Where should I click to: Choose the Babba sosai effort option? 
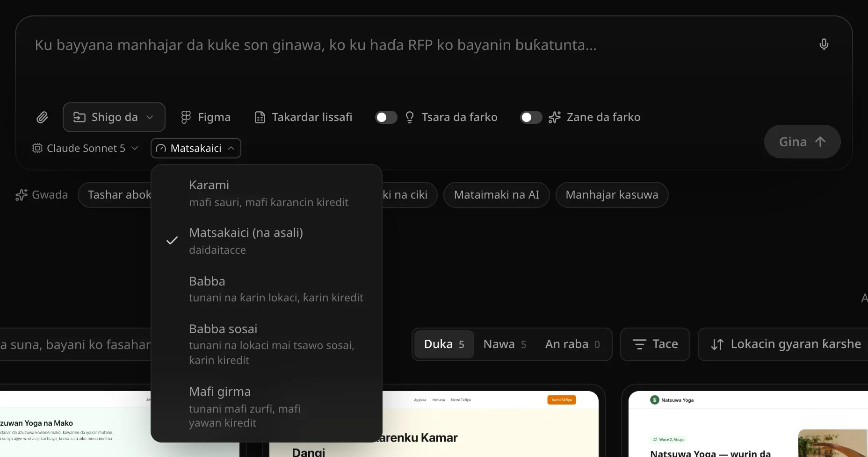267,344
